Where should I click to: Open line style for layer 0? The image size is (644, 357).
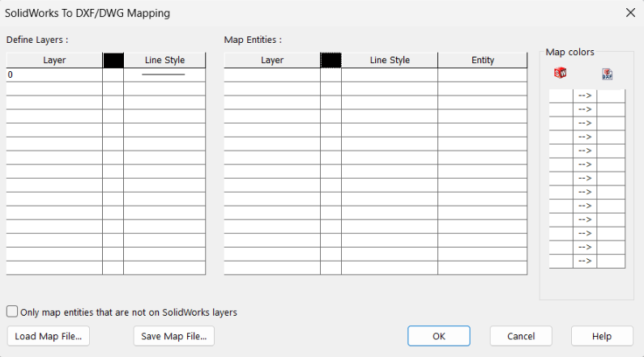click(164, 74)
